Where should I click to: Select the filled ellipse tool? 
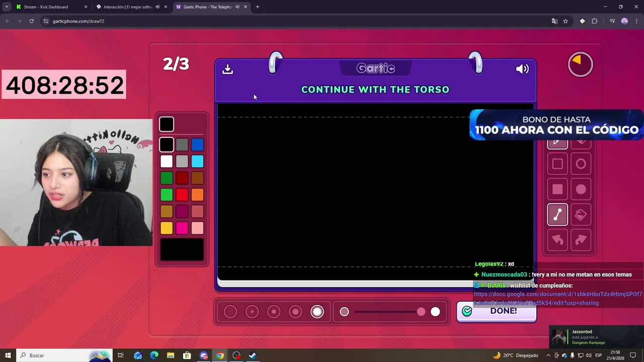click(x=581, y=190)
